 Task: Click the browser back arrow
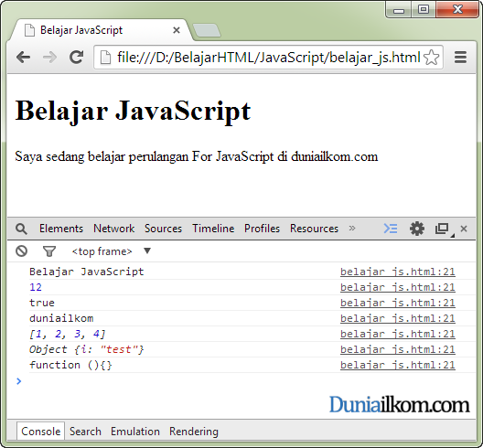pyautogui.click(x=24, y=58)
